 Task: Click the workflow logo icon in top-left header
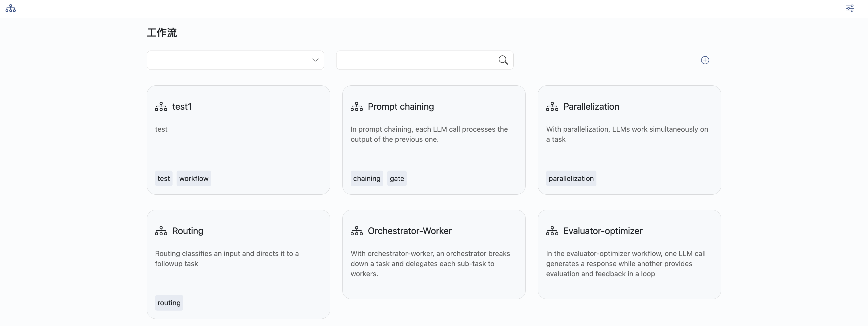10,8
